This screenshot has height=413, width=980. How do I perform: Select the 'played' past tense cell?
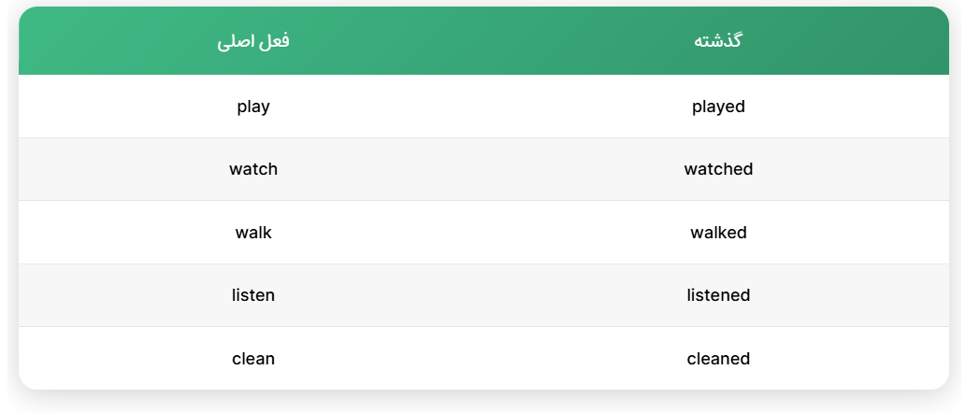click(x=718, y=107)
